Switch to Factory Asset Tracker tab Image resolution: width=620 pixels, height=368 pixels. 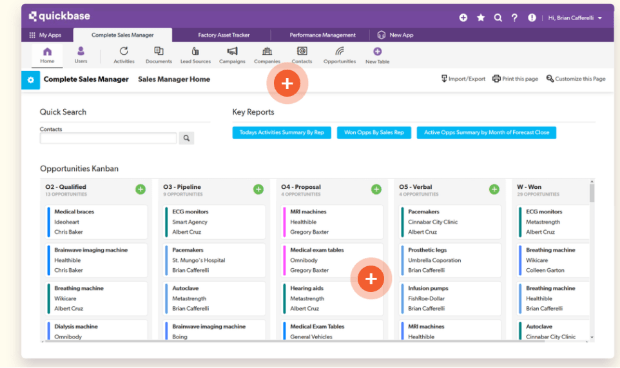pos(224,35)
